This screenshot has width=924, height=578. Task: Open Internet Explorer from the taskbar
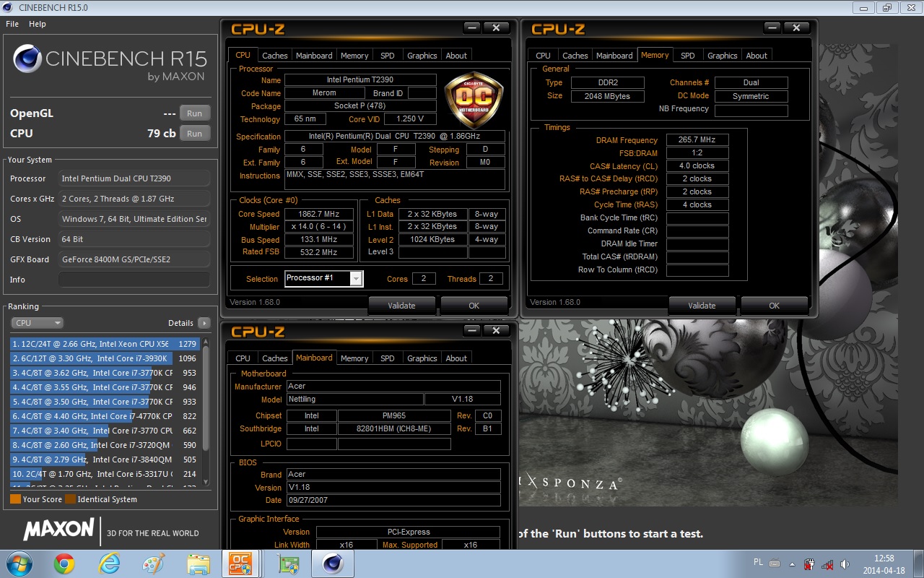109,564
